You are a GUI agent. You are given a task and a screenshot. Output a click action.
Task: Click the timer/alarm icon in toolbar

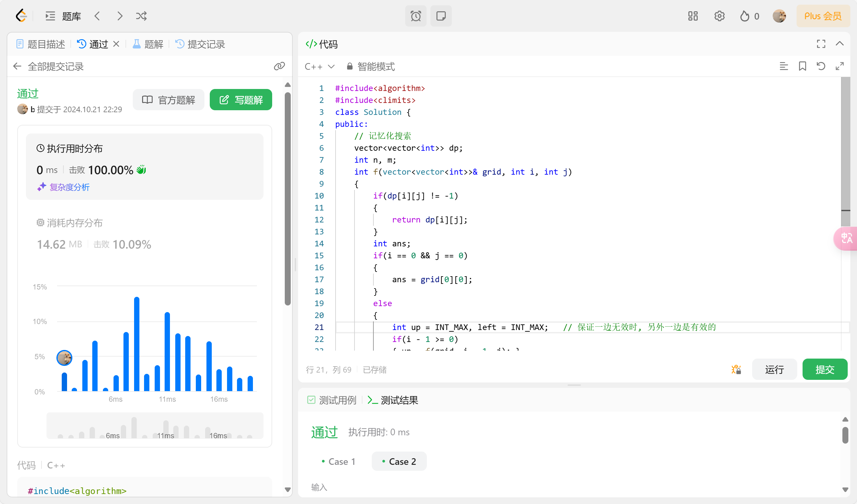pos(416,16)
